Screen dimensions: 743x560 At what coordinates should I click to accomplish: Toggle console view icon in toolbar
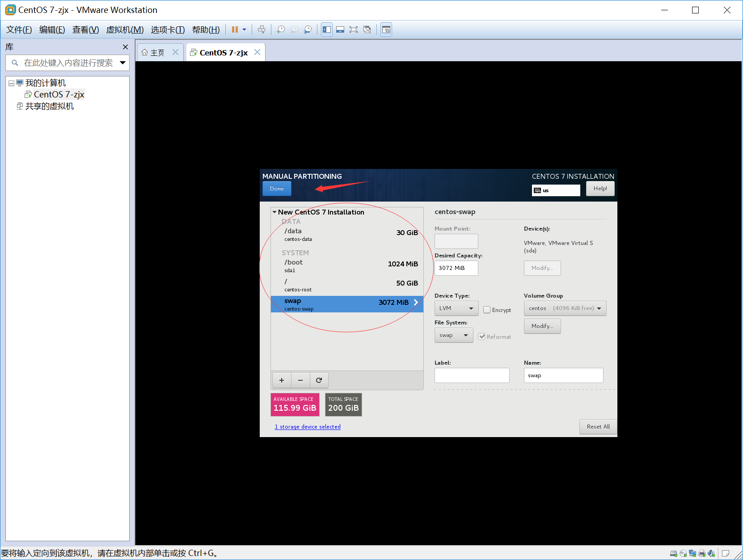pyautogui.click(x=386, y=29)
